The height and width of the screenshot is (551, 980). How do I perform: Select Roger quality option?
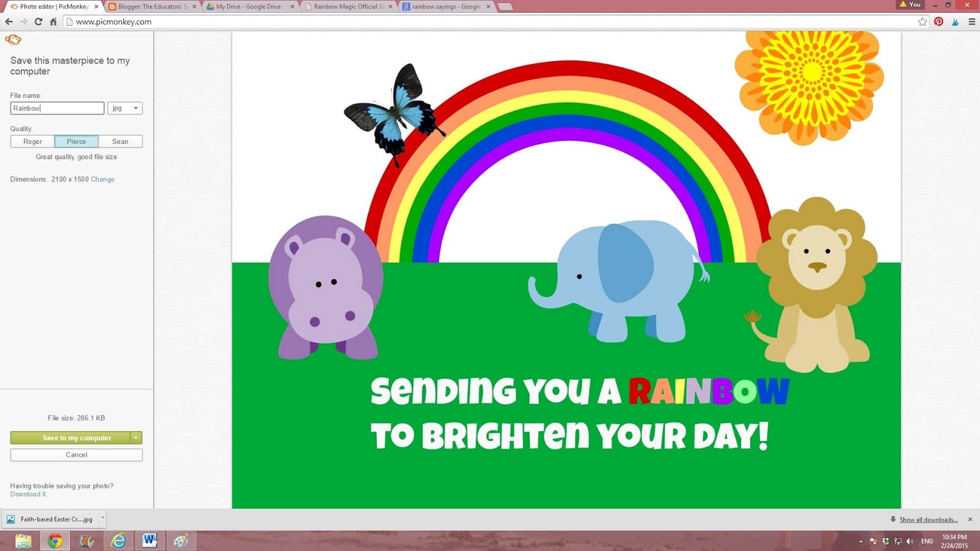click(32, 141)
